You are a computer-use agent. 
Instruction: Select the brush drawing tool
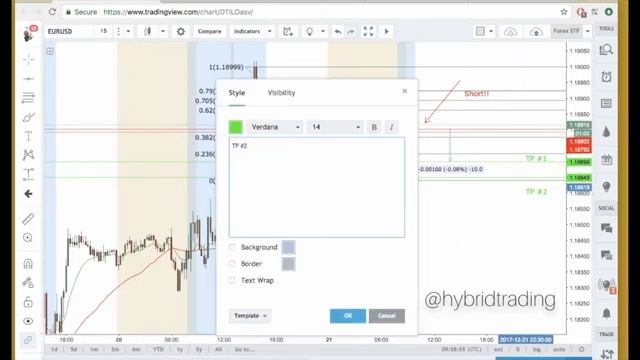tap(28, 118)
